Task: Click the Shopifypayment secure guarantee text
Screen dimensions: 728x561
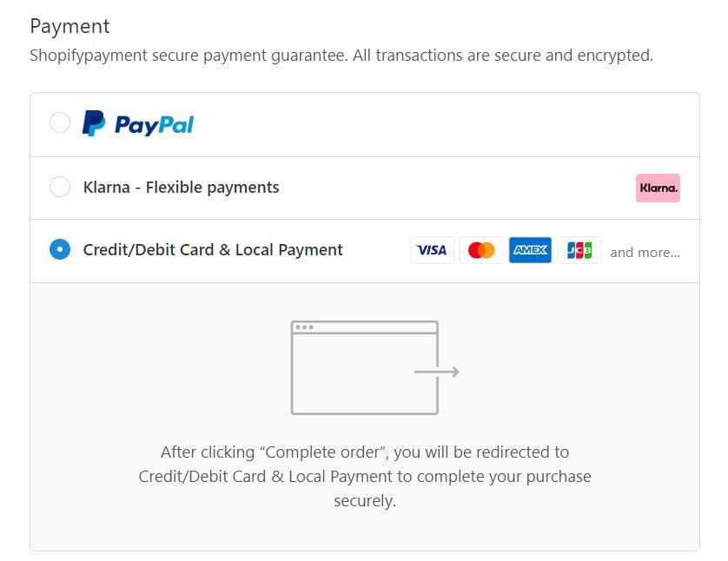Action: [x=341, y=56]
